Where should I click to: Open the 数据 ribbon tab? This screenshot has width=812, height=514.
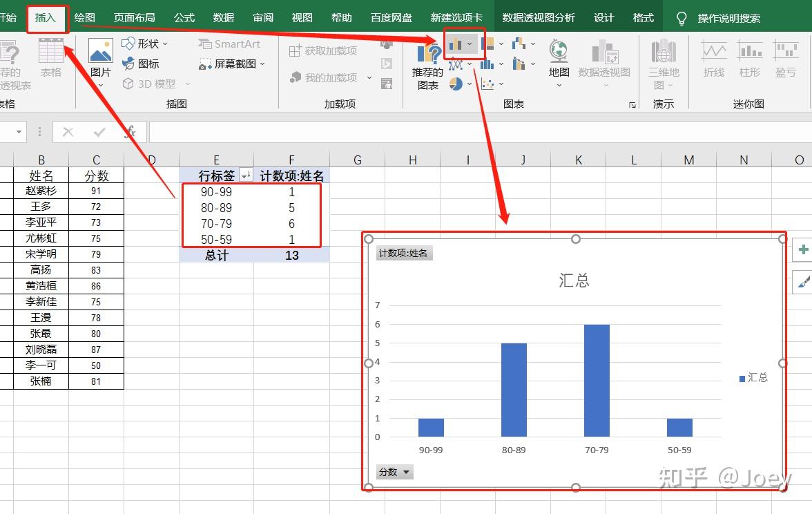pyautogui.click(x=223, y=17)
